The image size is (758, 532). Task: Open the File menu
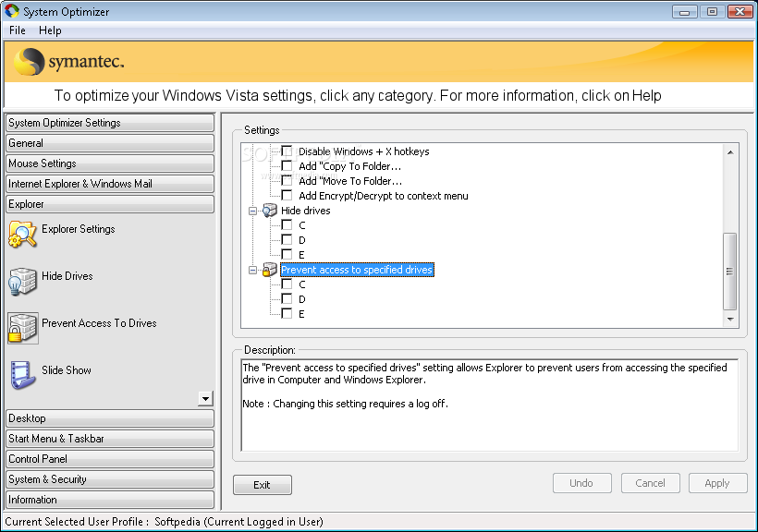(18, 30)
